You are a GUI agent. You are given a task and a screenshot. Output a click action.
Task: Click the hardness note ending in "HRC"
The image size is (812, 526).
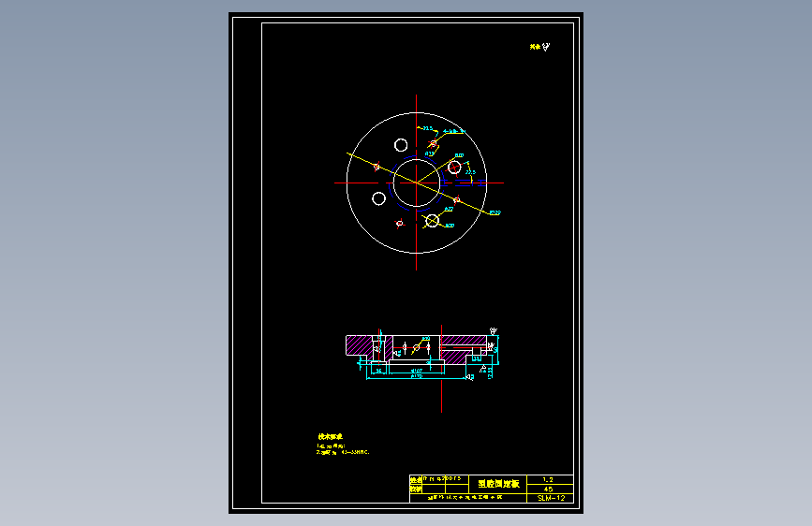[x=343, y=452]
